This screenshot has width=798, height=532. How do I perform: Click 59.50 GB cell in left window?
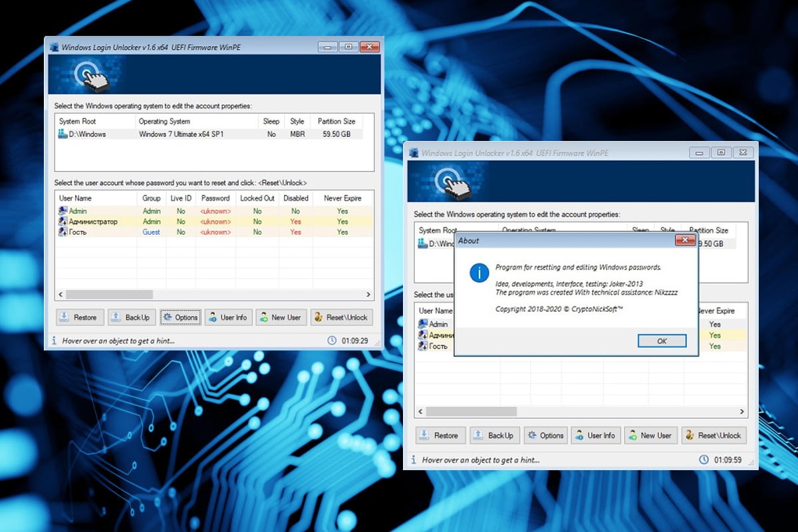[336, 134]
